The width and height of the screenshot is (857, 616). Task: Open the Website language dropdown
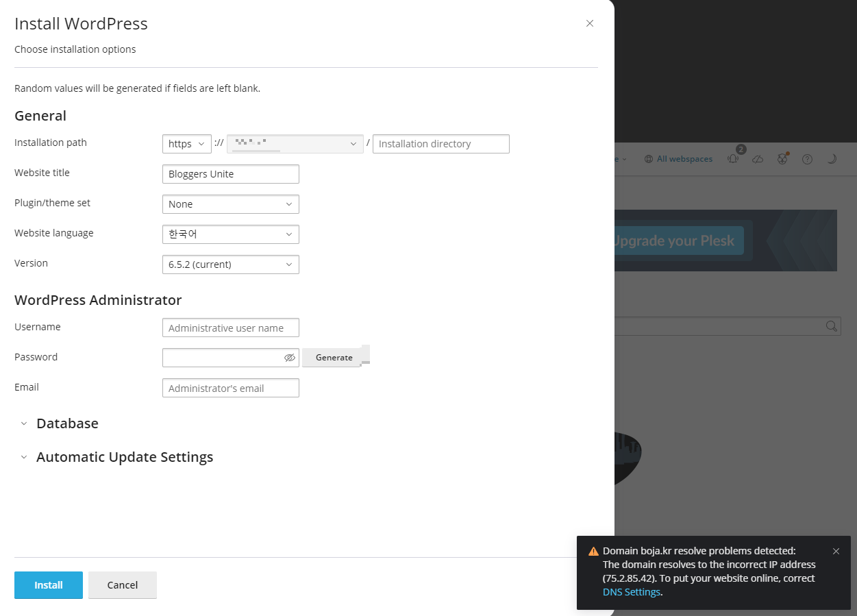231,234
